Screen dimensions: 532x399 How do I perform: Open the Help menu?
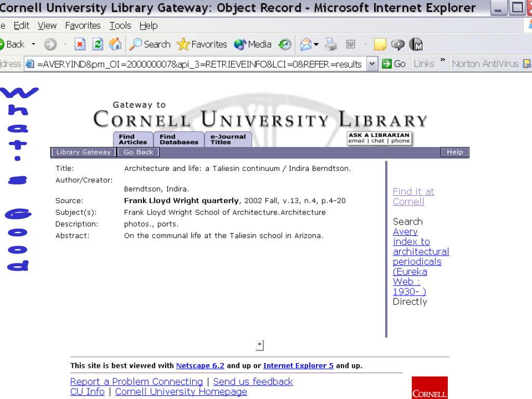[x=149, y=25]
